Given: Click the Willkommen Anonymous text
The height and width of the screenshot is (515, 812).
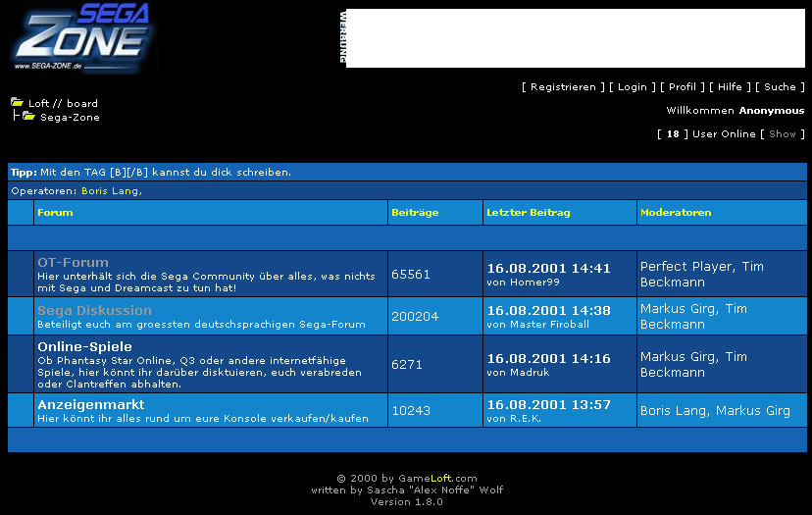Looking at the screenshot, I should [736, 110].
